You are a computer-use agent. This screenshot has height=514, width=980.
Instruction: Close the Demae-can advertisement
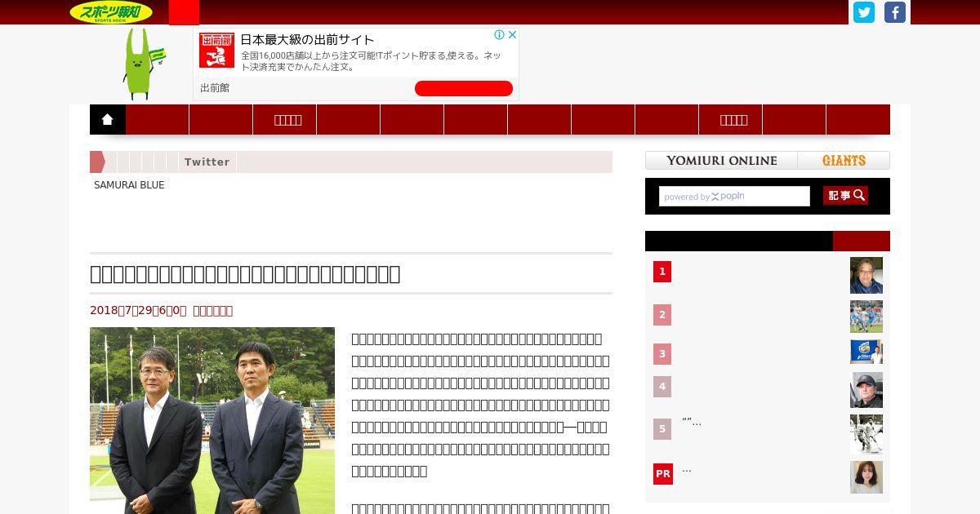tap(512, 35)
